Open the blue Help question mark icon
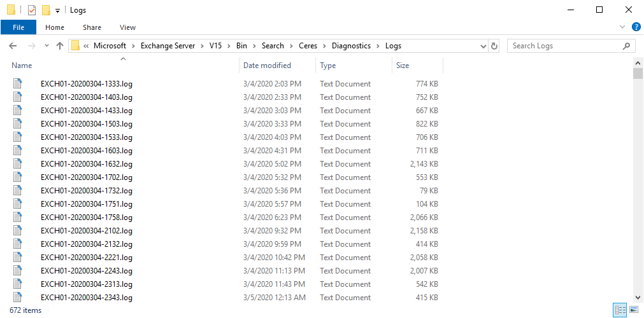This screenshot has width=644, height=318. click(x=636, y=27)
